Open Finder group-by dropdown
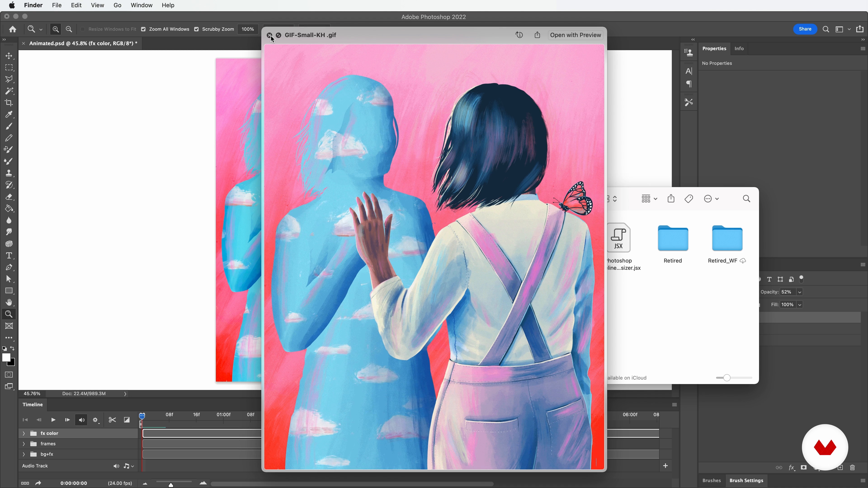 click(649, 199)
